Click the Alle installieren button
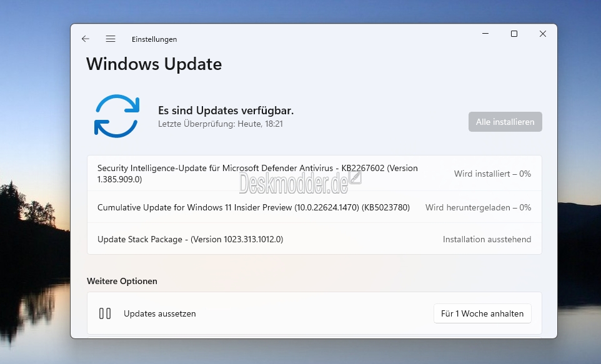This screenshot has width=601, height=364. pyautogui.click(x=505, y=122)
